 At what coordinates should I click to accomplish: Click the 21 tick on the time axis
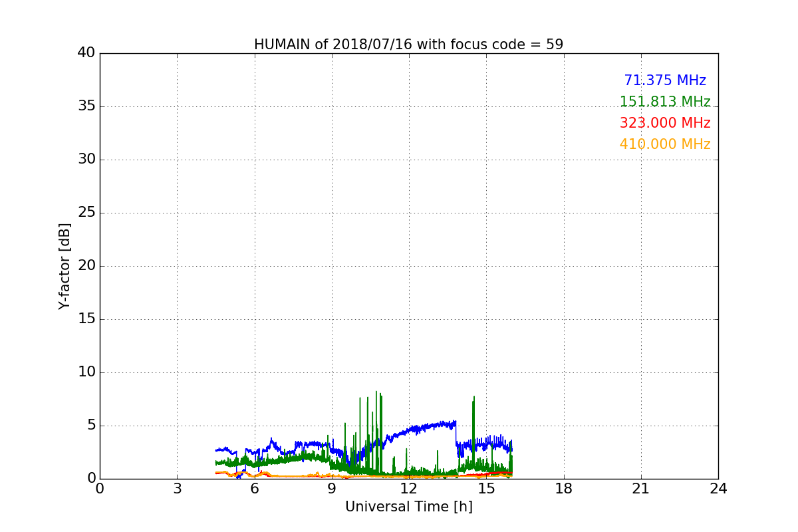(x=640, y=489)
